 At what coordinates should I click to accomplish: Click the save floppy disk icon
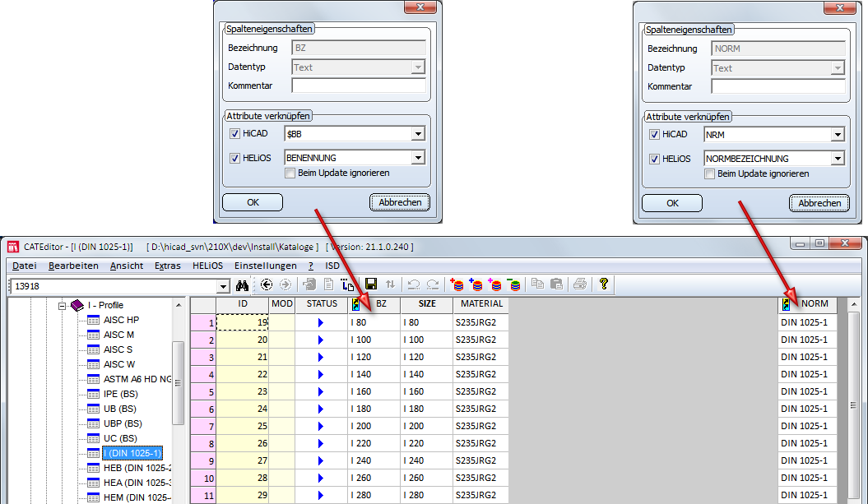pyautogui.click(x=371, y=284)
